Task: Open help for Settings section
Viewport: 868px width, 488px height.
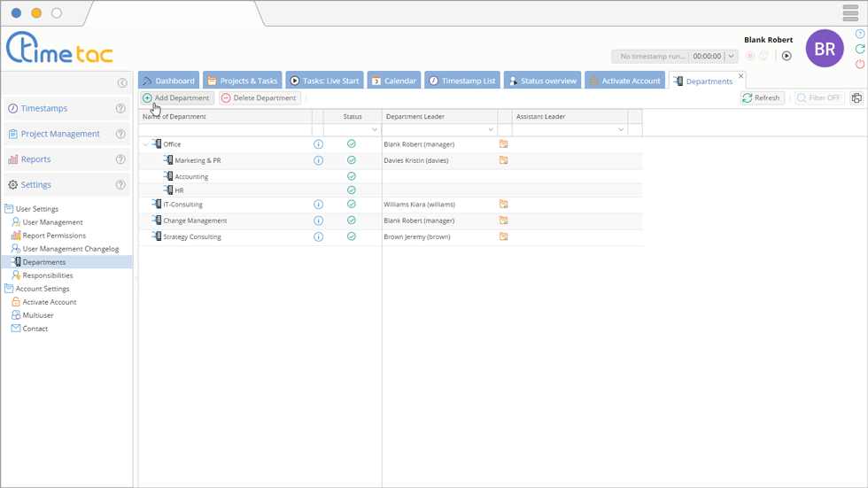Action: (x=120, y=185)
